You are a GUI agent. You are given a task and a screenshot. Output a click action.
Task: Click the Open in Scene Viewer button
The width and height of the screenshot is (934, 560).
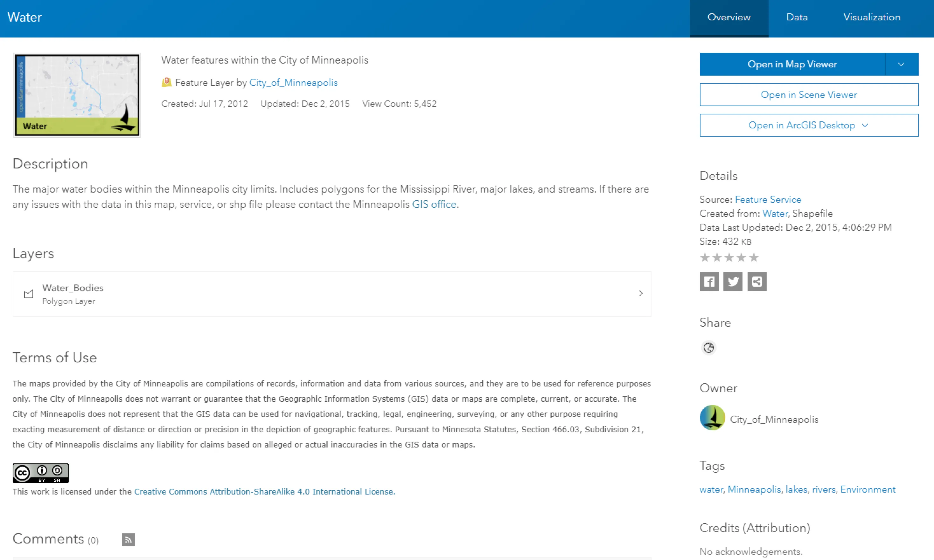(809, 95)
